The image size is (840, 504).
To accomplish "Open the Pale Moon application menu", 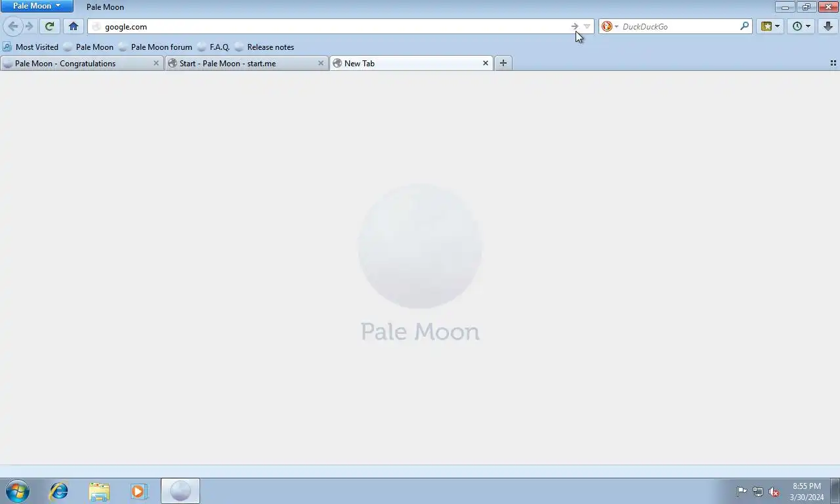I will tap(37, 6).
